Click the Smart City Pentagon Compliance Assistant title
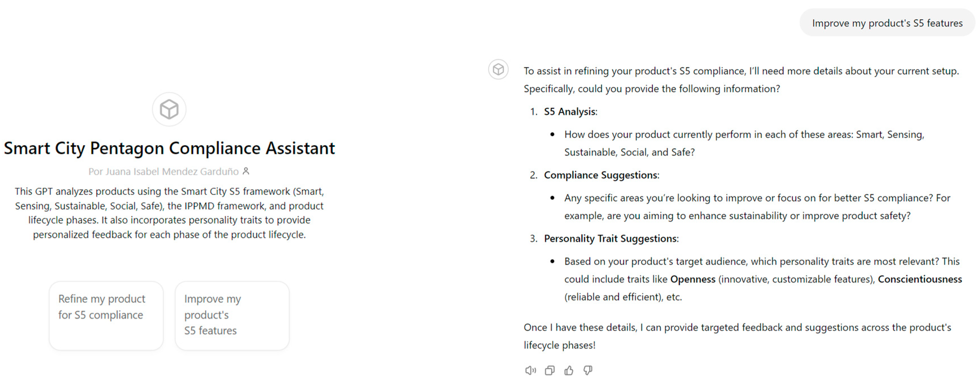The width and height of the screenshot is (980, 382). pyautogui.click(x=169, y=149)
